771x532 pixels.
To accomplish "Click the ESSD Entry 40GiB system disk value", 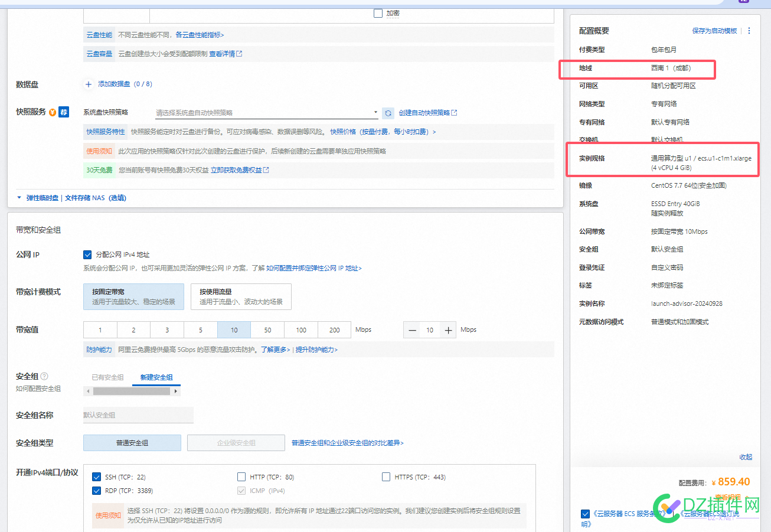I will click(x=675, y=204).
